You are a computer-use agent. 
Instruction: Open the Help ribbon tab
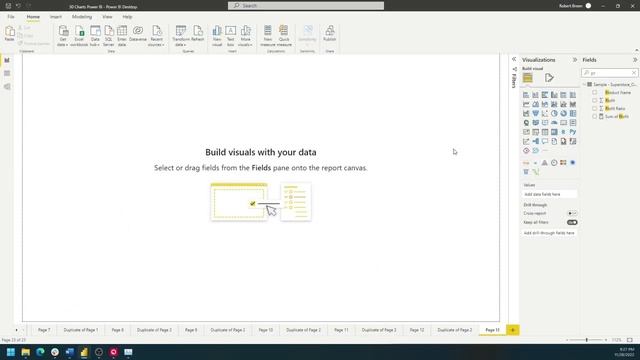[127, 17]
